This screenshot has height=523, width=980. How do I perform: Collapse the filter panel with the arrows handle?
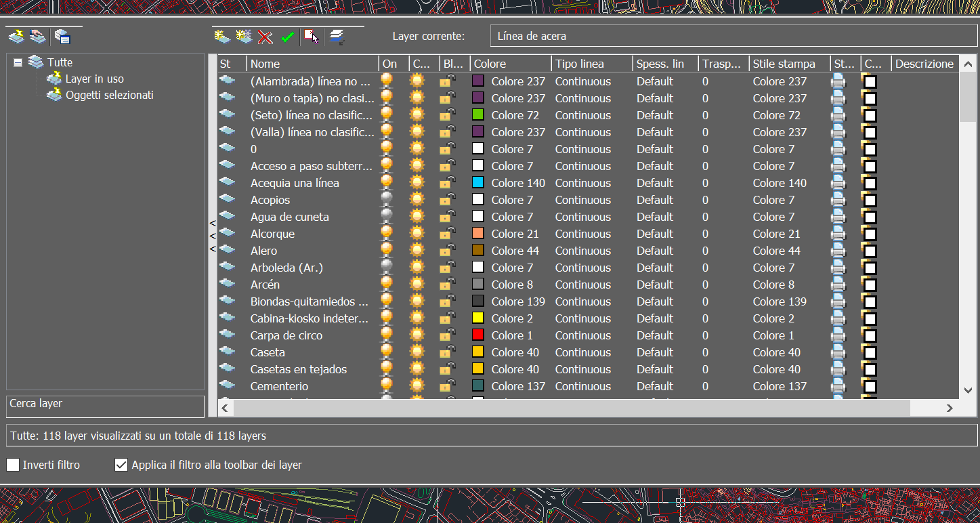(x=212, y=235)
